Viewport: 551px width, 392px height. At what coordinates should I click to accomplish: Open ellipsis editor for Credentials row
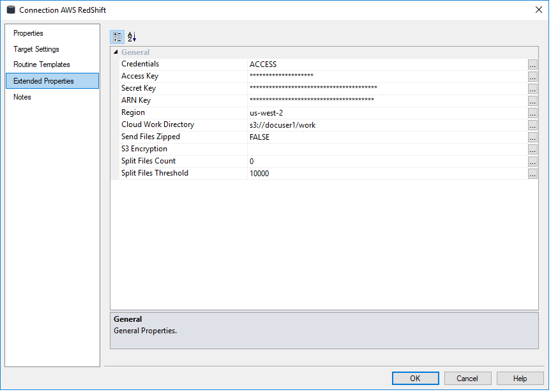(x=532, y=64)
